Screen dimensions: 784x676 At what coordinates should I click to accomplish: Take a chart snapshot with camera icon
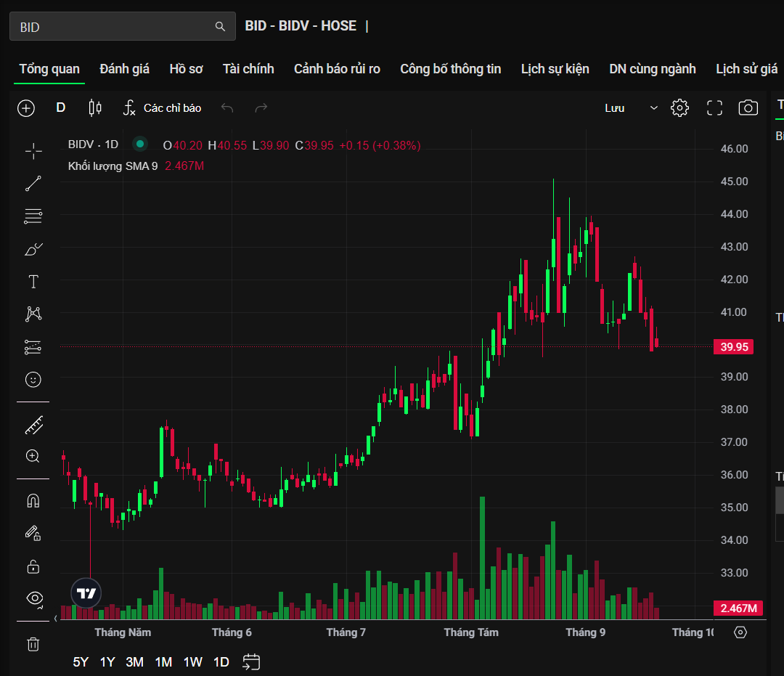[748, 108]
